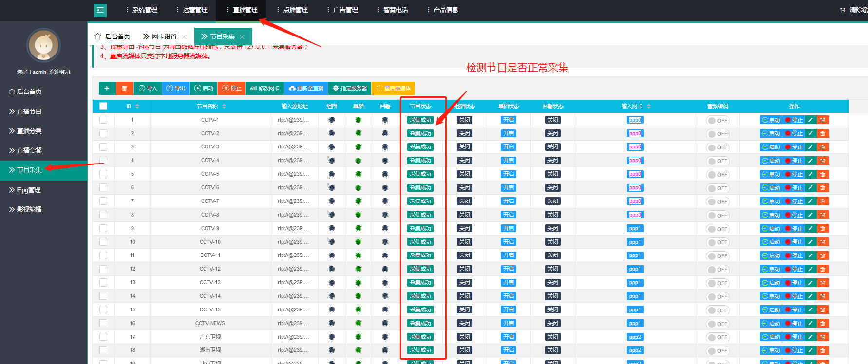Check the select-all checkbox in the table header

pos(103,106)
